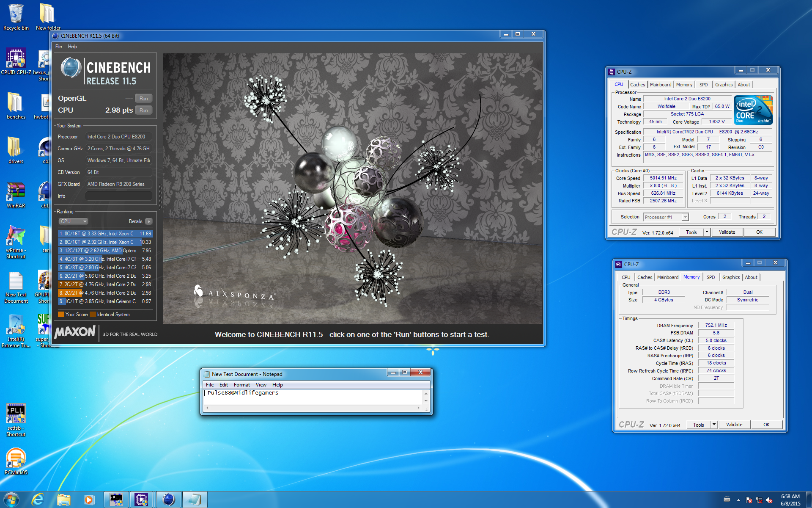Open the Processor #1 selection dropdown
Image resolution: width=812 pixels, height=508 pixels.
pos(666,217)
